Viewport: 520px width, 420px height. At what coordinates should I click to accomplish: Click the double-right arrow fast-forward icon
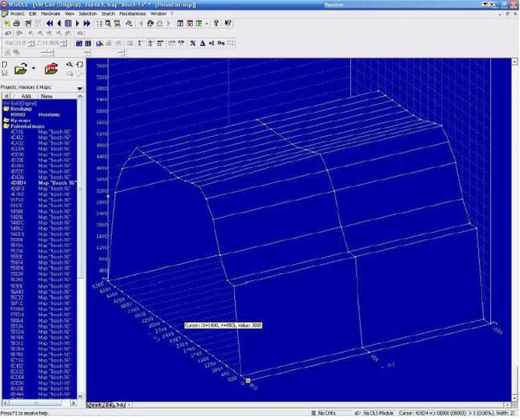(87, 24)
